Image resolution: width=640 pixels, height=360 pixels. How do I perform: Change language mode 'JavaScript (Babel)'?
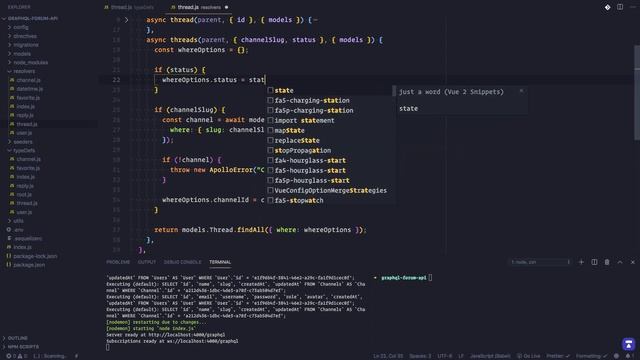click(490, 356)
